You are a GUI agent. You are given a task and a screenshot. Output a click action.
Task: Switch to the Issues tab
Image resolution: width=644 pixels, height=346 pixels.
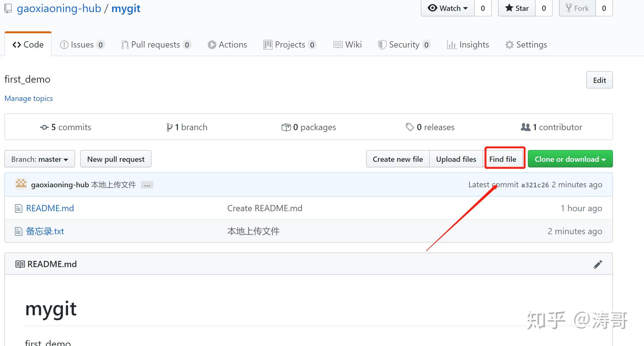point(82,45)
